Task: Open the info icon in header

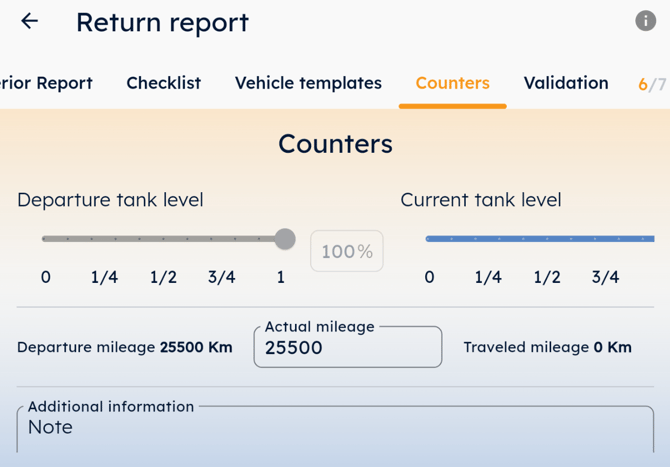Action: pyautogui.click(x=646, y=21)
